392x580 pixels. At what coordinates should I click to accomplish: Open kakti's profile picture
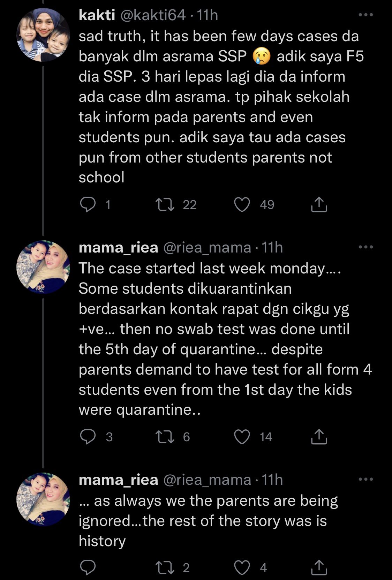click(43, 35)
